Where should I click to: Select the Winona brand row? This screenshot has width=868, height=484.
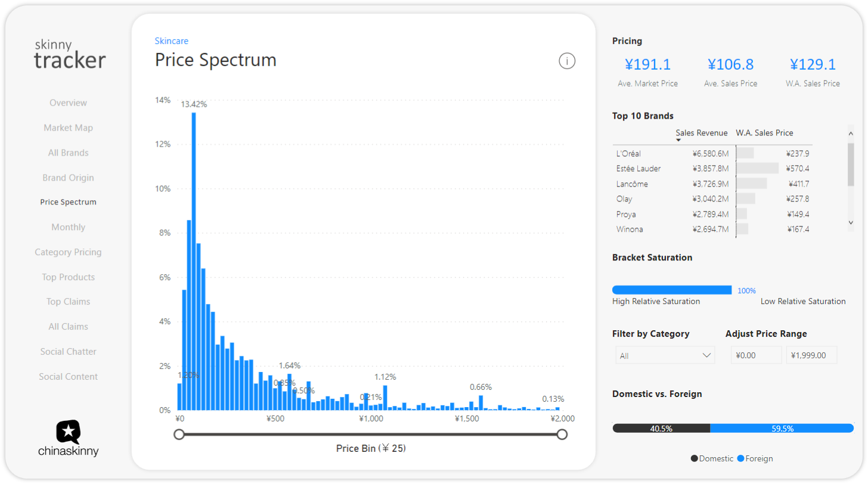712,229
